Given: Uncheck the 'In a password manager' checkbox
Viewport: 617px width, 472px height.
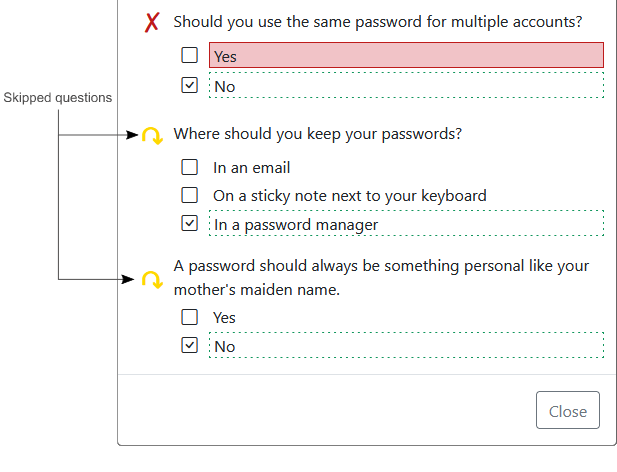Looking at the screenshot, I should tap(190, 224).
